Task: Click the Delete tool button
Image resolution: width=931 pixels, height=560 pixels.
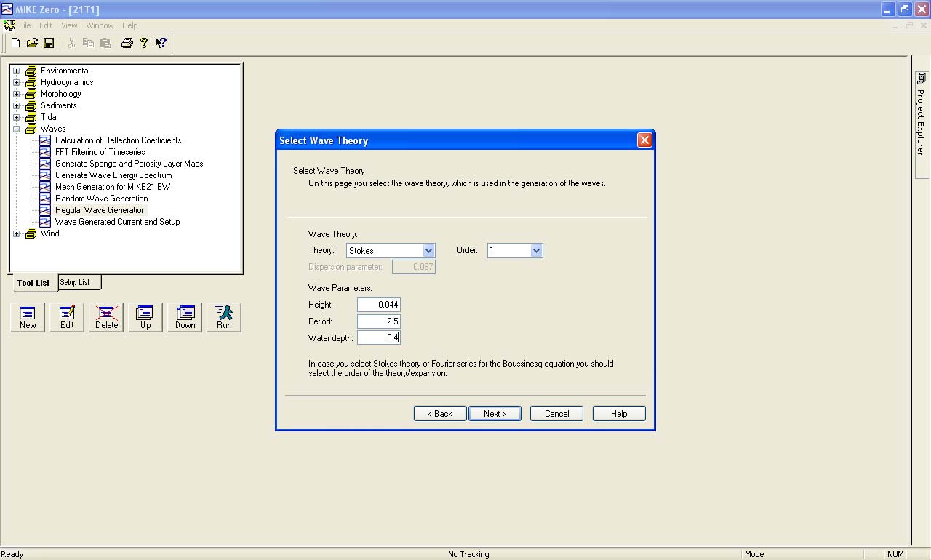Action: 106,317
